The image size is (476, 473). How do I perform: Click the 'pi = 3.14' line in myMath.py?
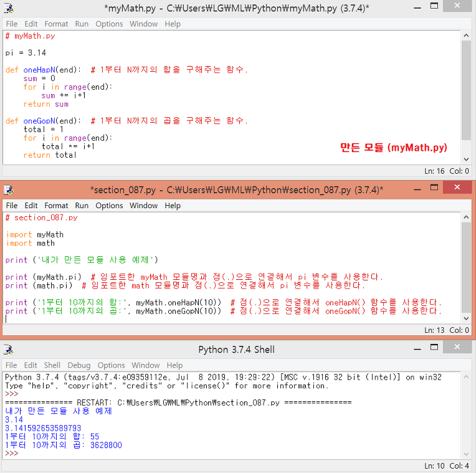pyautogui.click(x=26, y=53)
